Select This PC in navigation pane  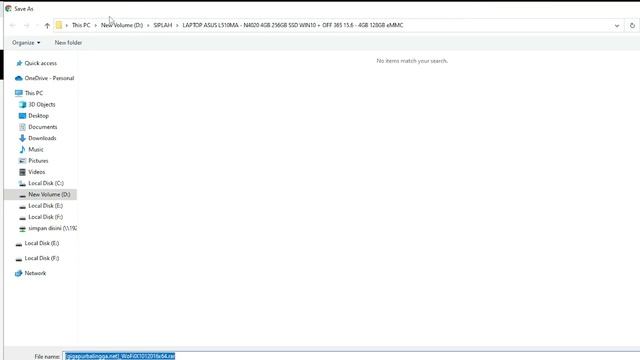coord(33,93)
